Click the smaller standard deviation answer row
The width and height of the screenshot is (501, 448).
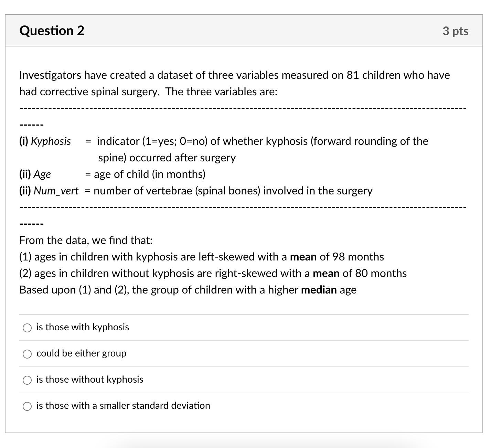[x=123, y=406]
